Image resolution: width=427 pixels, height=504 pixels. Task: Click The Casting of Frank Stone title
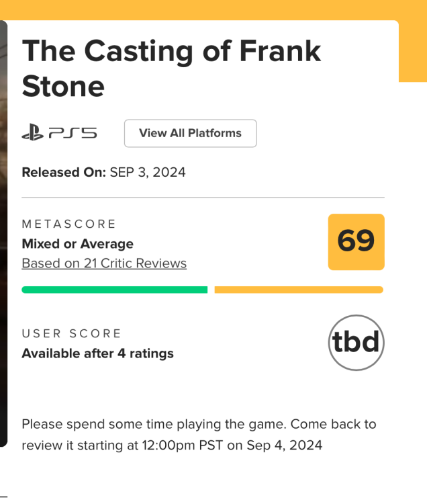click(171, 69)
